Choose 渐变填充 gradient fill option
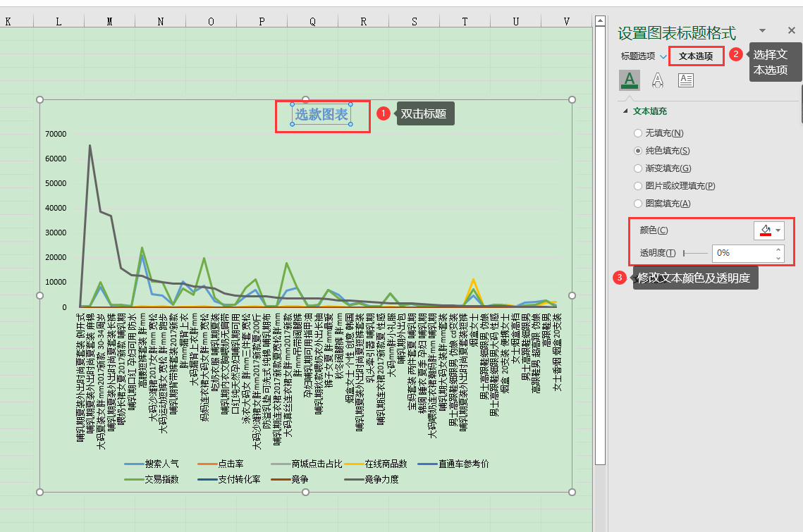 coord(638,168)
